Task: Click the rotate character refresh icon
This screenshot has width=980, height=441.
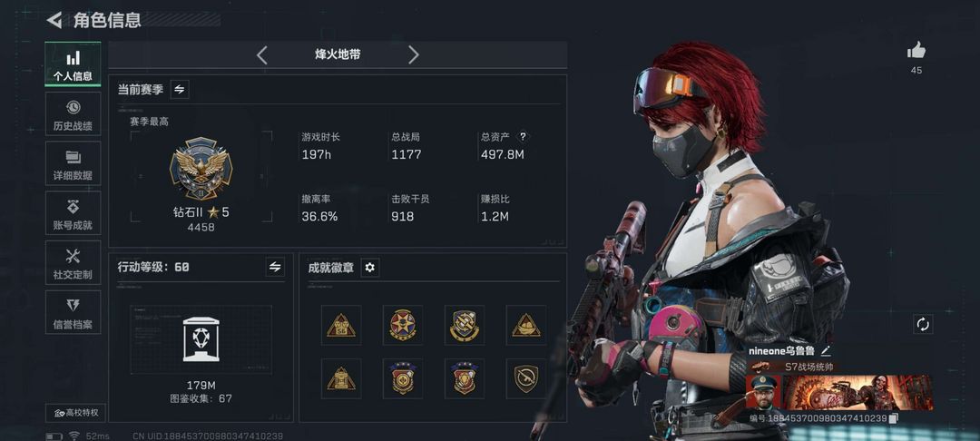Action: pyautogui.click(x=923, y=324)
